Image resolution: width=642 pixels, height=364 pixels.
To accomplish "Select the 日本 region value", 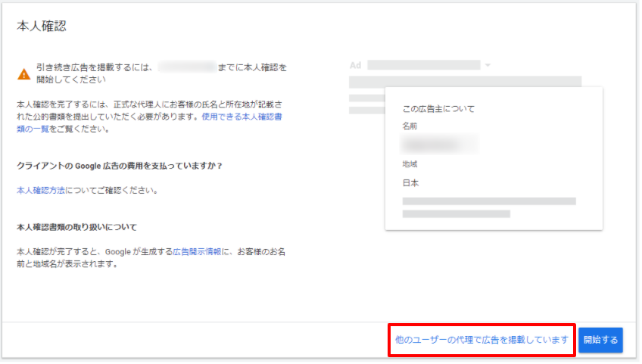I will click(x=411, y=182).
